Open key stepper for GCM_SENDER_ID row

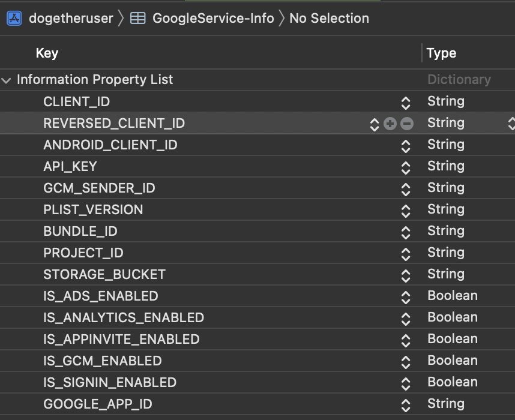[x=406, y=190]
